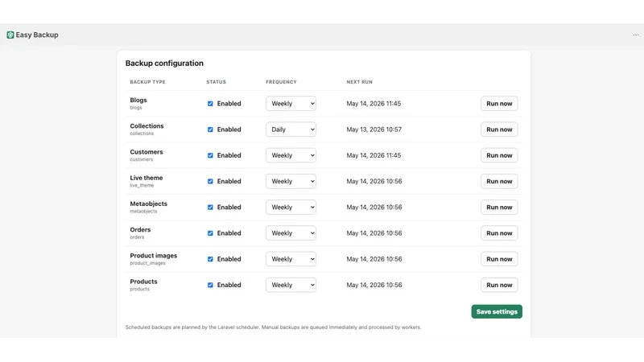644x362 pixels.
Task: Change the Collections Daily frequency dropdown
Action: coord(291,130)
